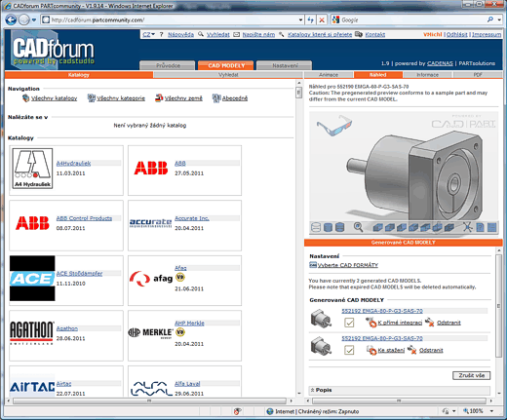507x420 pixels.
Task: Open the Accurate Inc. catalog link
Action: [x=192, y=218]
